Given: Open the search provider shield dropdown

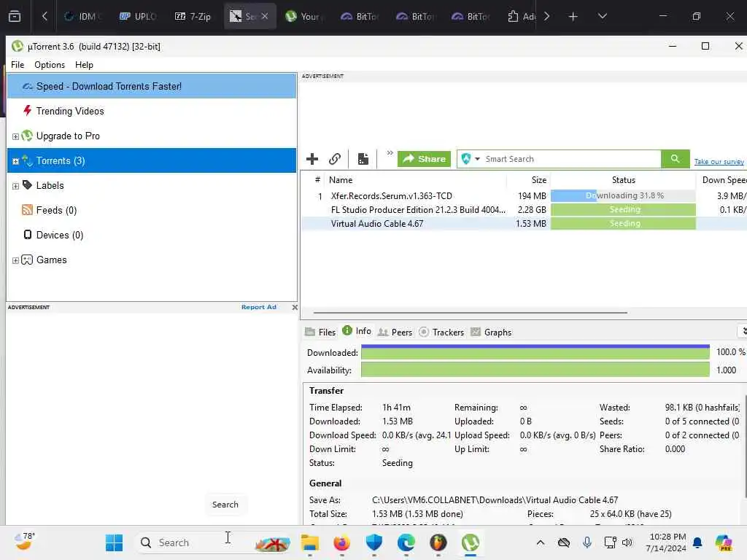Looking at the screenshot, I should pos(471,159).
